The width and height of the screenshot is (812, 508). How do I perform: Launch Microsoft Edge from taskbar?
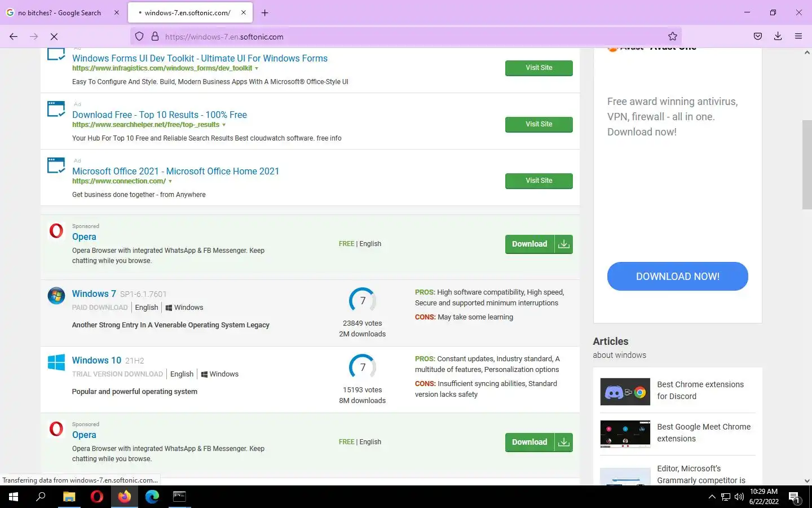pyautogui.click(x=152, y=497)
